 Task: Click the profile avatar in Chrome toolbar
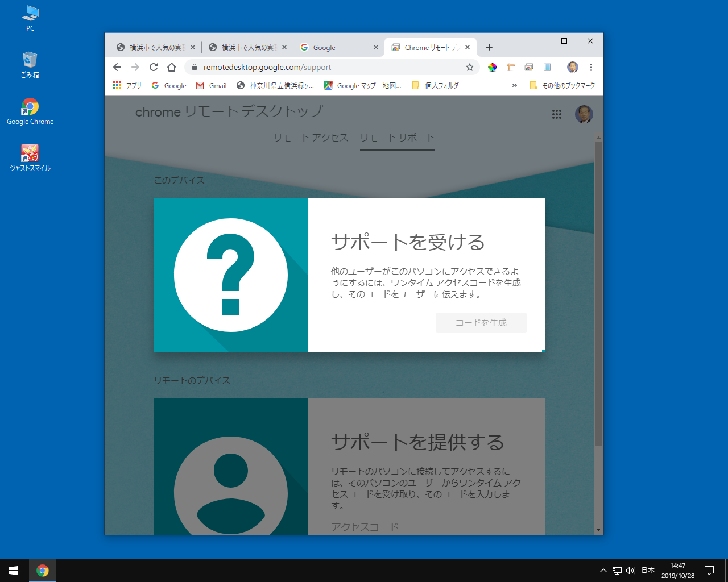point(573,67)
